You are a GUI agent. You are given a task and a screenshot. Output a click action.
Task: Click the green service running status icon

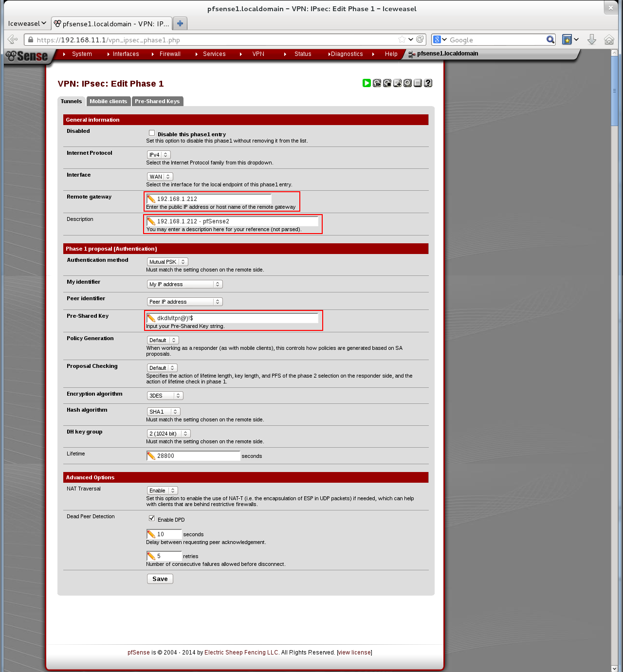point(366,83)
